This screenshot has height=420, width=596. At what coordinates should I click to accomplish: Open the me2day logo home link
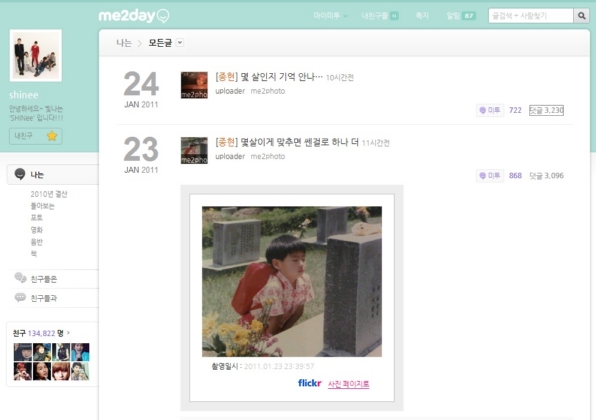point(134,16)
